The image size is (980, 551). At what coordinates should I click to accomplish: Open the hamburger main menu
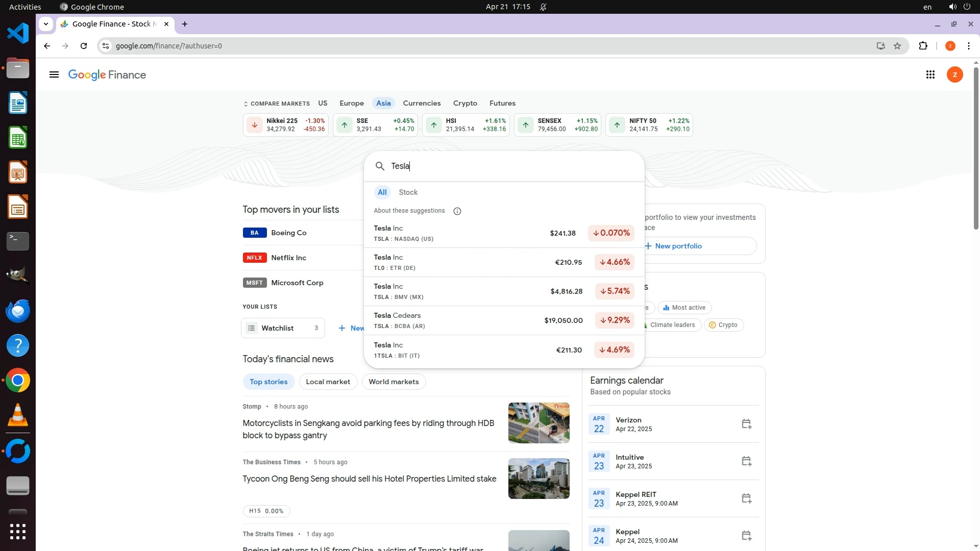pyautogui.click(x=54, y=75)
